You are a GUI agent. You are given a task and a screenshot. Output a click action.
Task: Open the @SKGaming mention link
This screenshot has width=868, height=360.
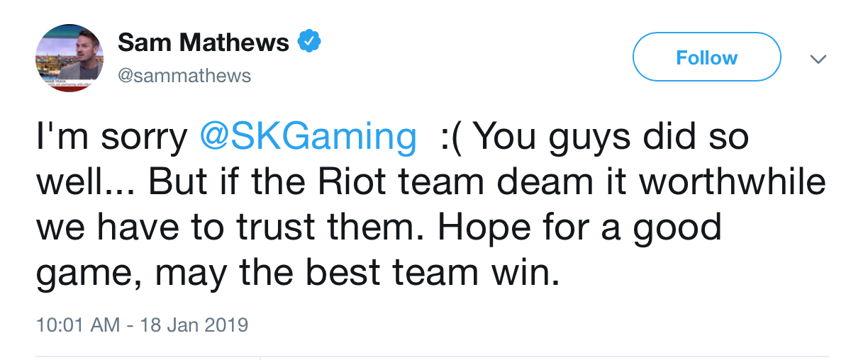308,137
